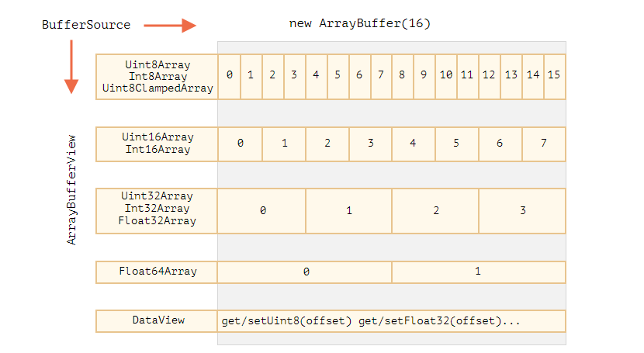Click the downward orange arrow under BufferSource
The image size is (644, 353).
(x=71, y=67)
